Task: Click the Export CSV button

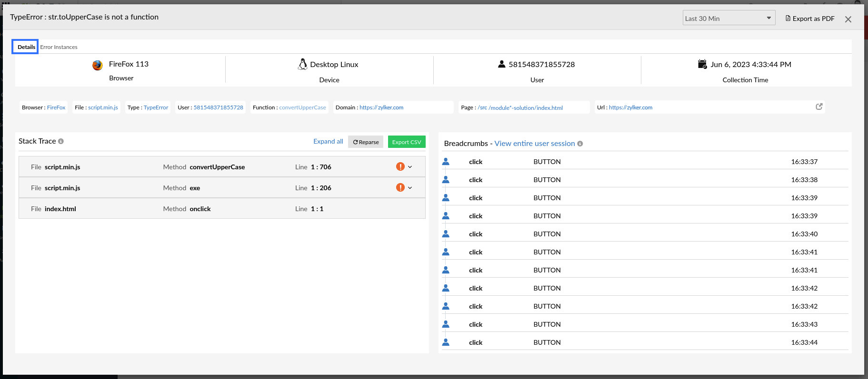Action: tap(406, 142)
